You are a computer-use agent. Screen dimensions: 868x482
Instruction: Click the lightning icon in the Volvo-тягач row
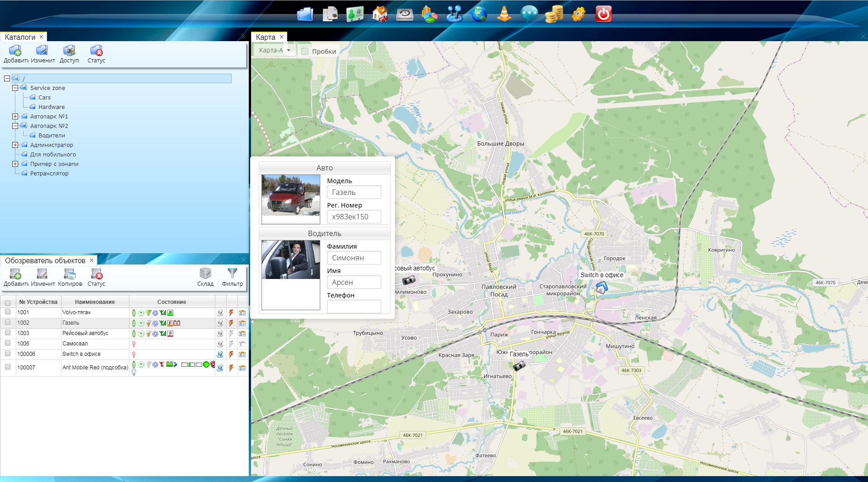pyautogui.click(x=231, y=313)
